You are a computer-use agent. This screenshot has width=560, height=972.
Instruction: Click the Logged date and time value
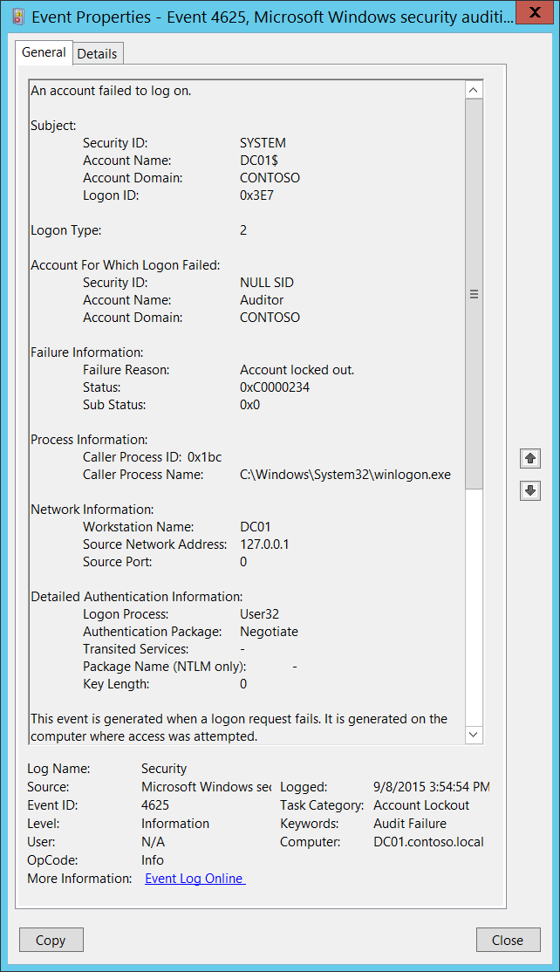click(431, 787)
